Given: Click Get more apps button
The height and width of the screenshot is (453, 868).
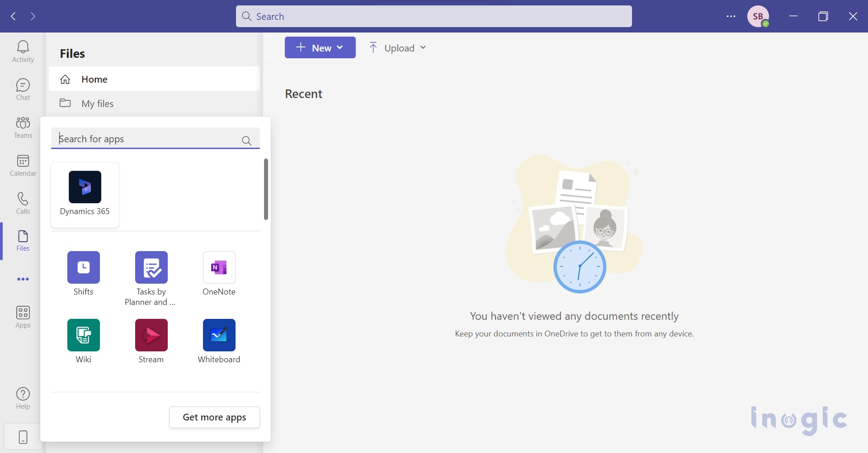Looking at the screenshot, I should click(214, 417).
